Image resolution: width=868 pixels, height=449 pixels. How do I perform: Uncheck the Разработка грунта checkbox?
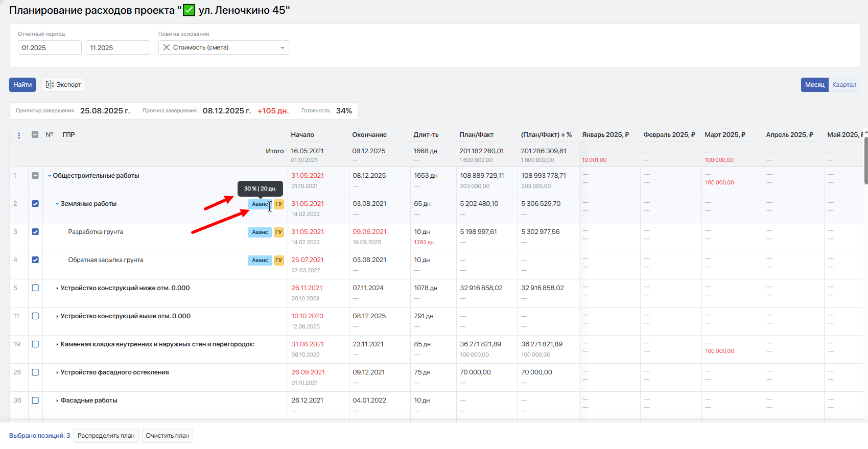point(35,232)
